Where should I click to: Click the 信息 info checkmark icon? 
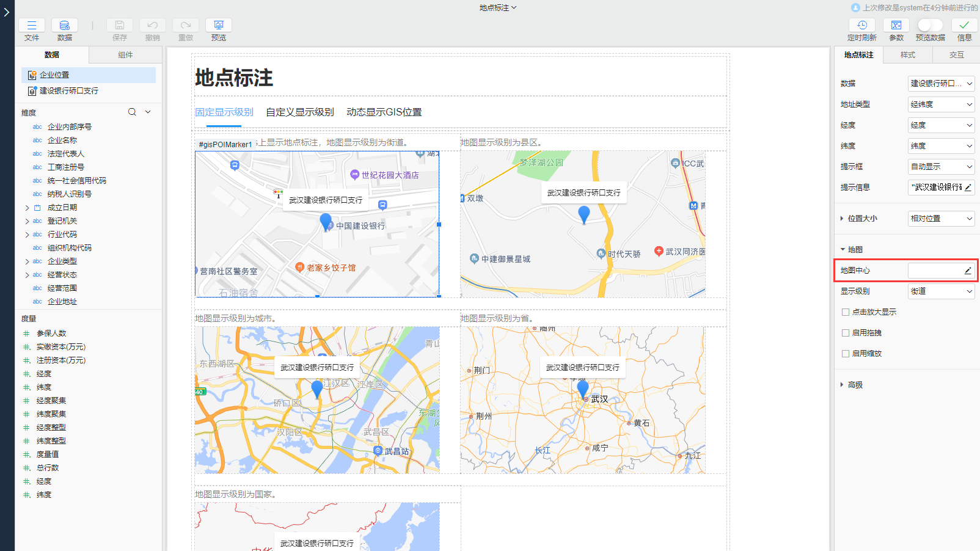pyautogui.click(x=965, y=25)
